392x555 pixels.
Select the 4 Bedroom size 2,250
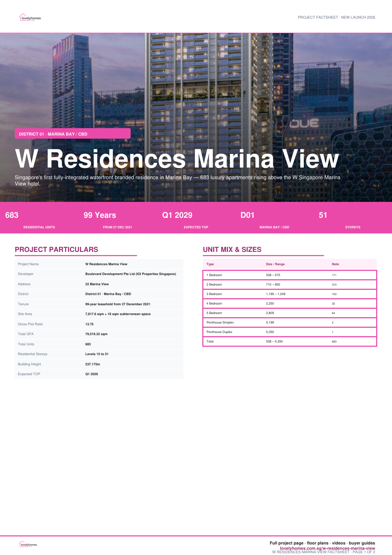coord(270,303)
